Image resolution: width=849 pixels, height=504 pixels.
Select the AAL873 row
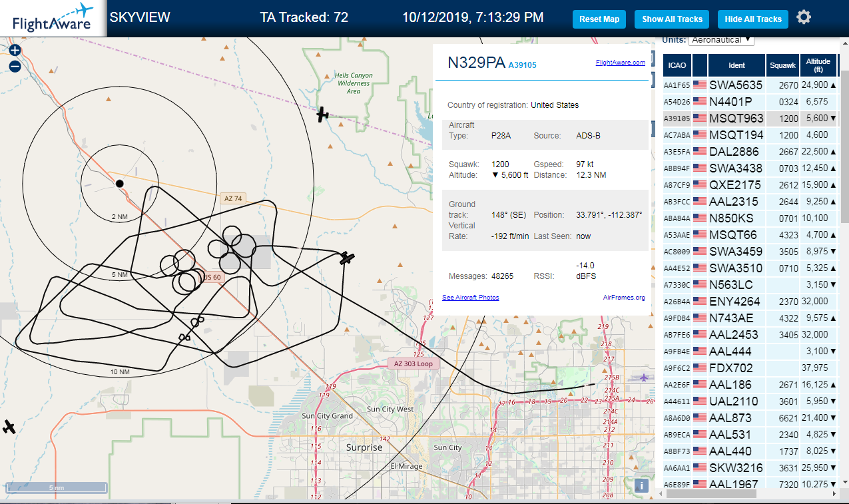750,418
